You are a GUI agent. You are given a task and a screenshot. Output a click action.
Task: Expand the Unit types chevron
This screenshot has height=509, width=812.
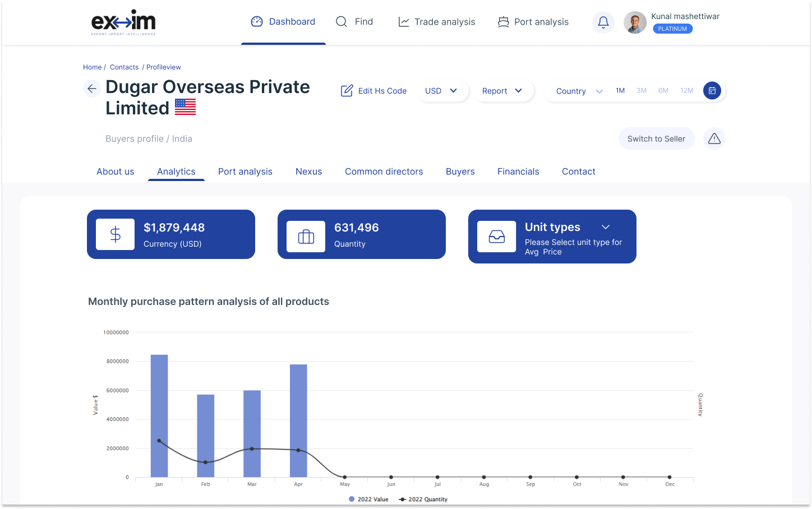pyautogui.click(x=606, y=227)
